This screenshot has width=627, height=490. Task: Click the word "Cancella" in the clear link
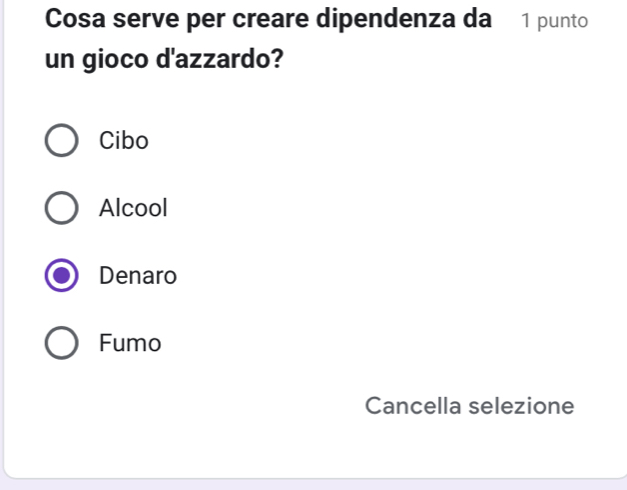pyautogui.click(x=413, y=406)
